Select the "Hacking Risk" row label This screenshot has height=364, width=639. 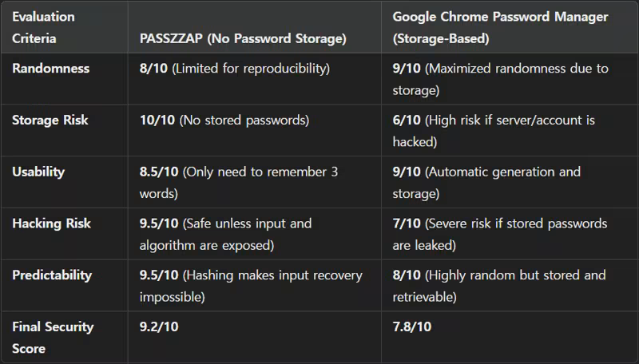[52, 224]
